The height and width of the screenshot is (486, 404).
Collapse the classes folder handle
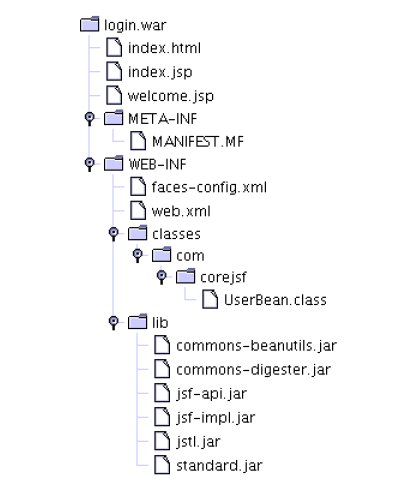click(x=114, y=233)
